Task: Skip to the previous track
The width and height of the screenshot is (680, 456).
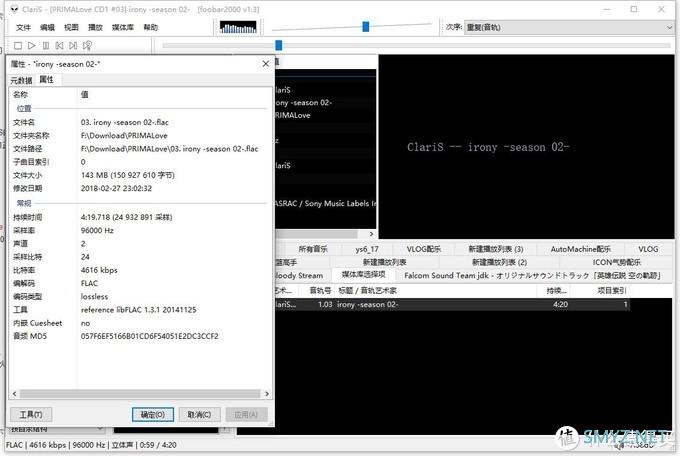Action: pyautogui.click(x=59, y=45)
